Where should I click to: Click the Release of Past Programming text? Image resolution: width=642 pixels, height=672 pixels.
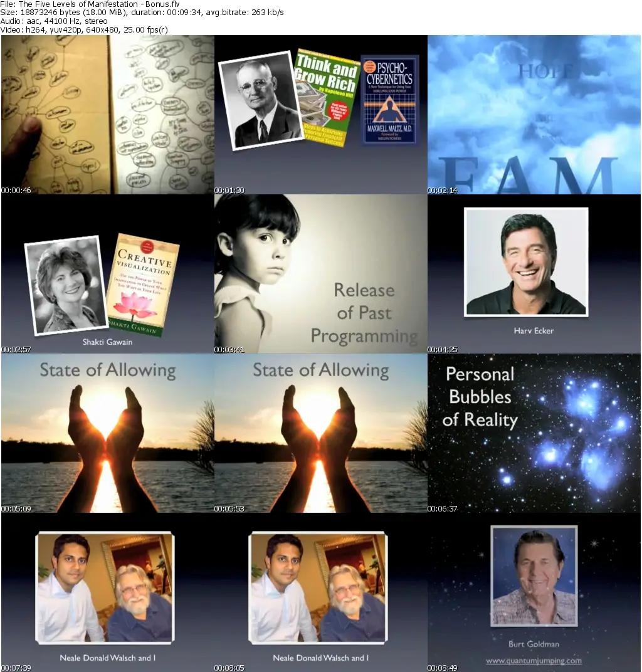point(364,313)
